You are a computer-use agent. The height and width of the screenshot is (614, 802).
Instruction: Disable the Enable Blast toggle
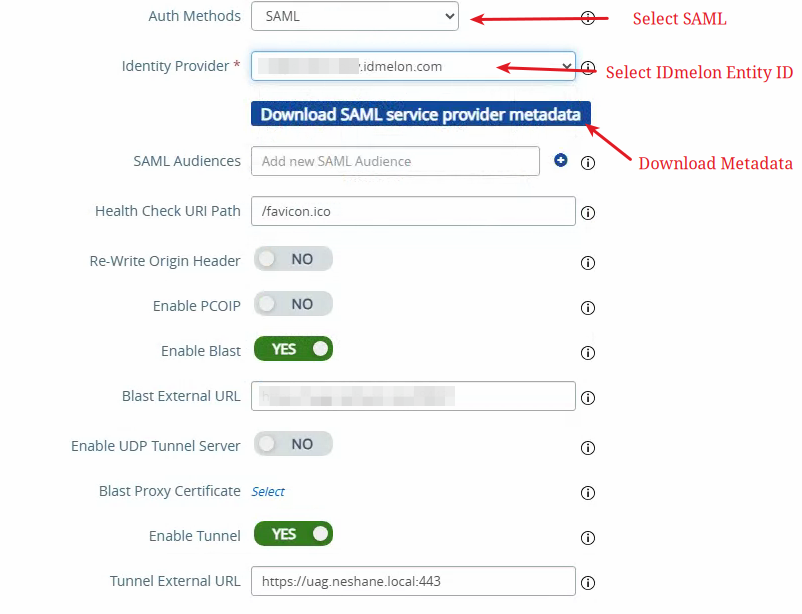[x=294, y=349]
